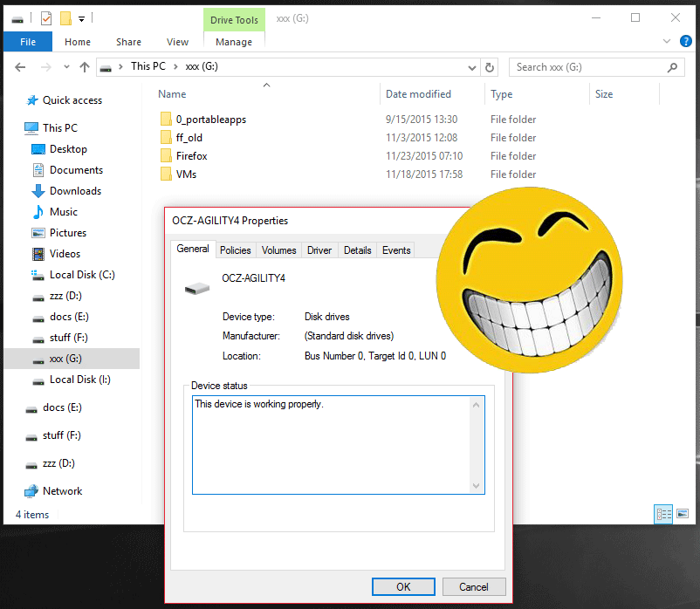Sort by the Name column header
This screenshot has width=700, height=609.
click(x=172, y=94)
